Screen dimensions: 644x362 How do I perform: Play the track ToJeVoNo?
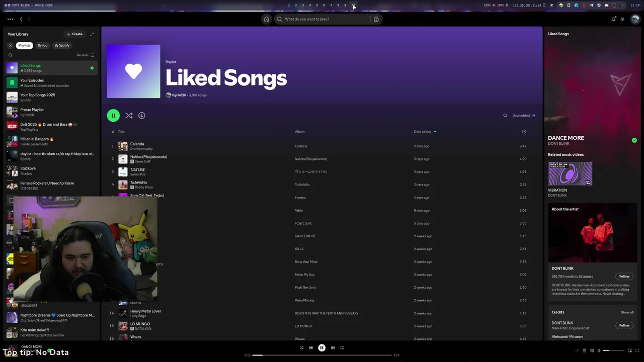(x=322, y=185)
